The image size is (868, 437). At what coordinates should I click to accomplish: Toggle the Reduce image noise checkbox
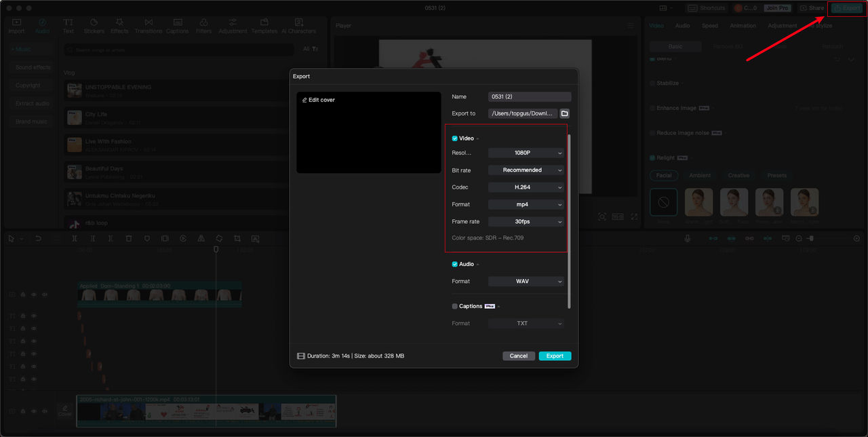coord(652,133)
